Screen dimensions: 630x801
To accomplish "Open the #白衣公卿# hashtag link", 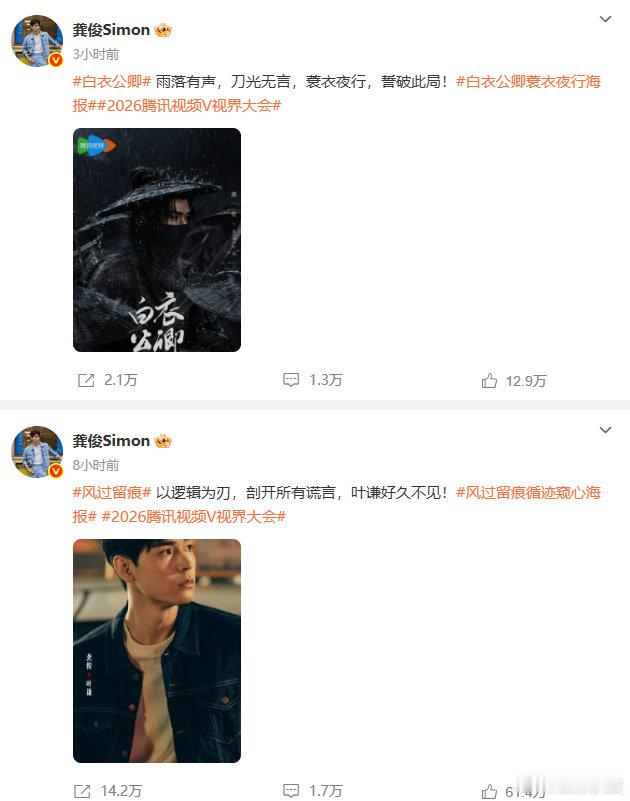I will [112, 82].
